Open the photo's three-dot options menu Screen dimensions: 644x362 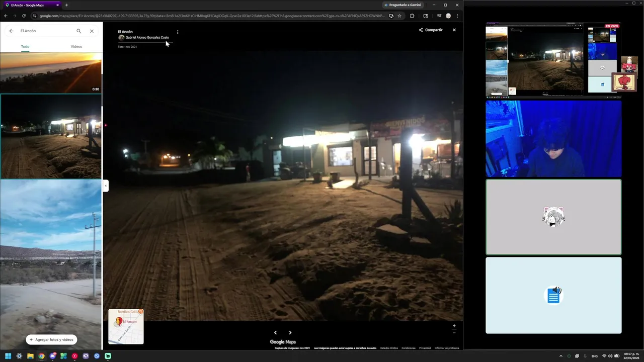[178, 32]
